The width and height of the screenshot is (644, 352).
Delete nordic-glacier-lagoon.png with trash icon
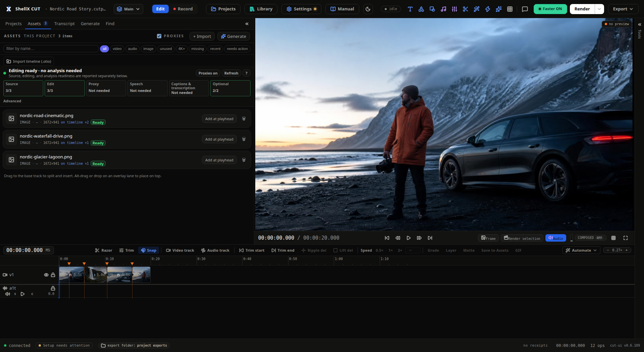[244, 160]
